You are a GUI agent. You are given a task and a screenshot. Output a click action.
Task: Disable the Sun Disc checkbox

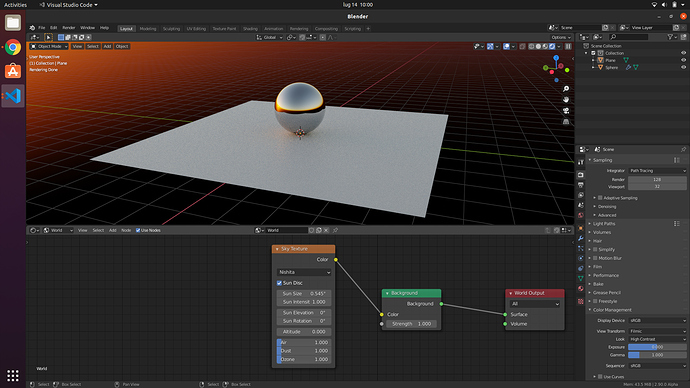[279, 283]
